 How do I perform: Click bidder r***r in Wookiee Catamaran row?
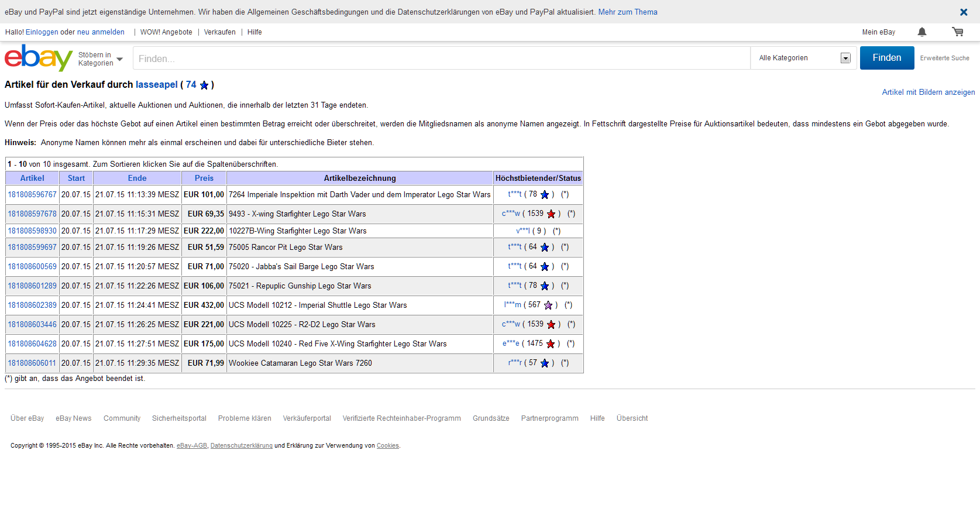click(515, 363)
